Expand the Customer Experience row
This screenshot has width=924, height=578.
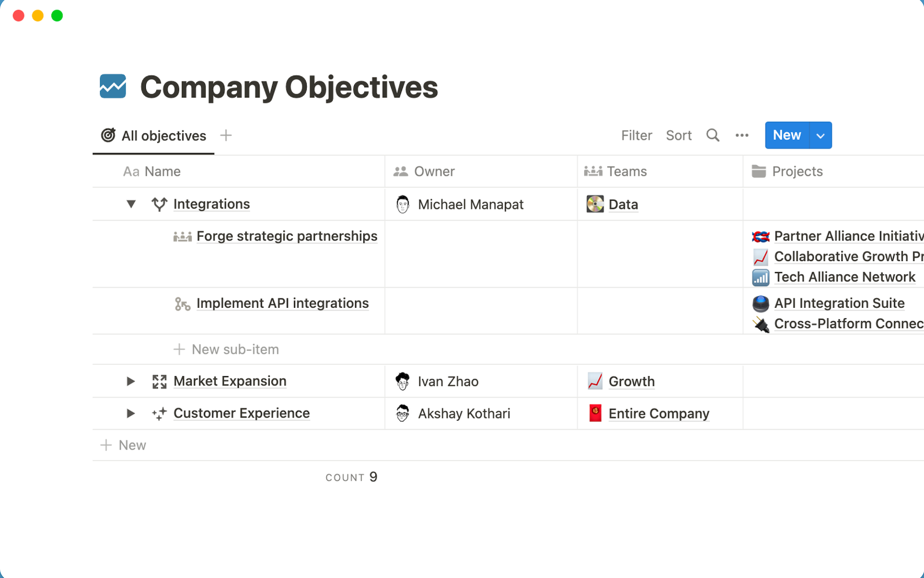click(131, 413)
